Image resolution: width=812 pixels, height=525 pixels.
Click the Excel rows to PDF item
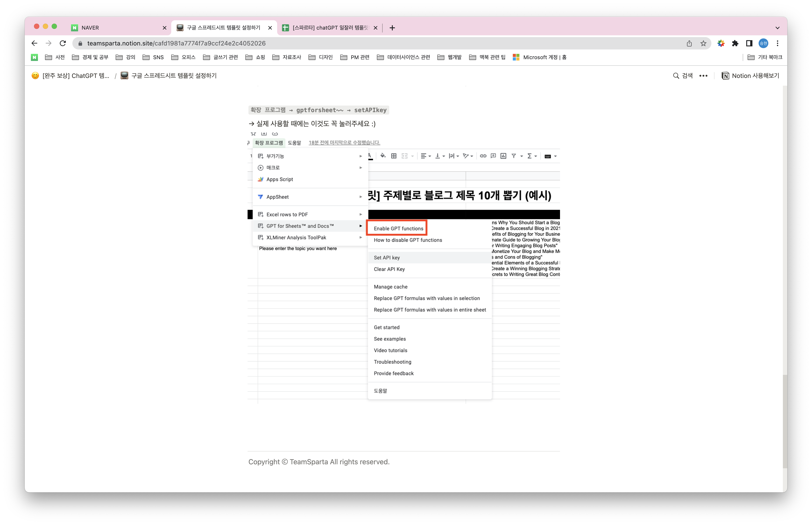[310, 214]
